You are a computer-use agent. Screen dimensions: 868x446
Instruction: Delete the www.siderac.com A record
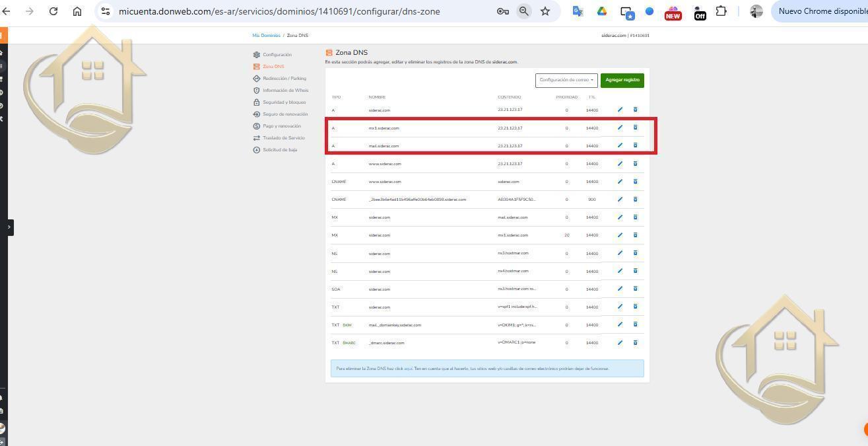(636, 163)
